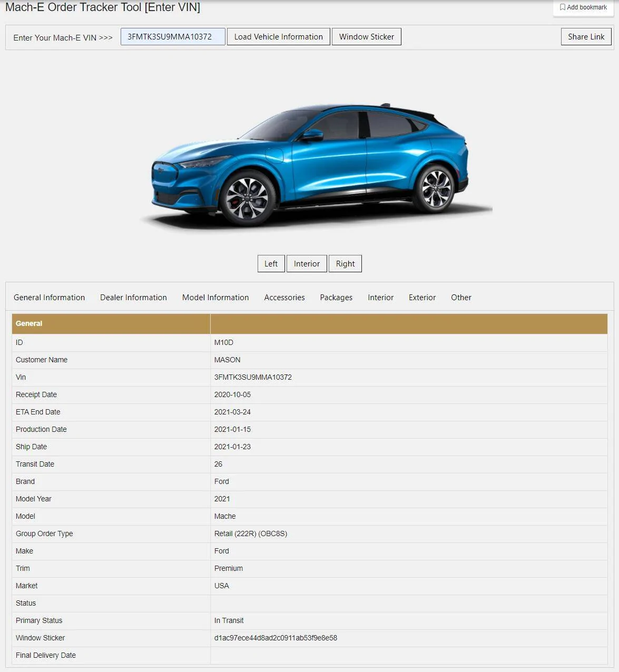The height and width of the screenshot is (672, 619).
Task: Click Model Year value 2021
Action: (x=222, y=499)
